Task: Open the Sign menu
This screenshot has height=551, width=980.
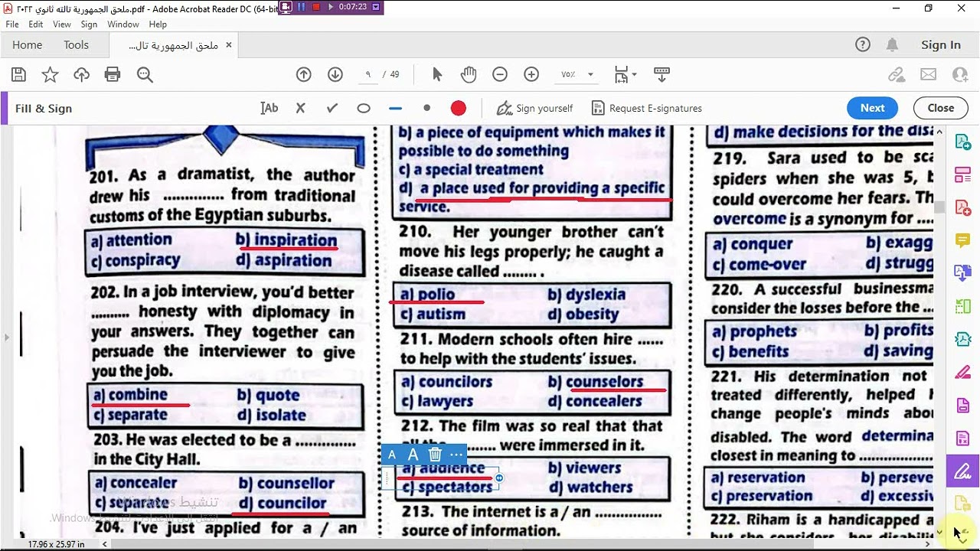Action: pyautogui.click(x=89, y=24)
